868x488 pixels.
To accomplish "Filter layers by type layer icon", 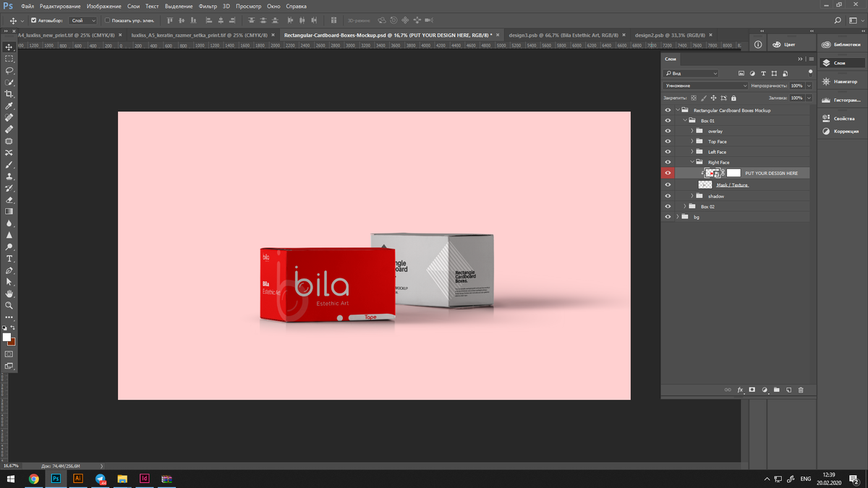I will (x=764, y=74).
